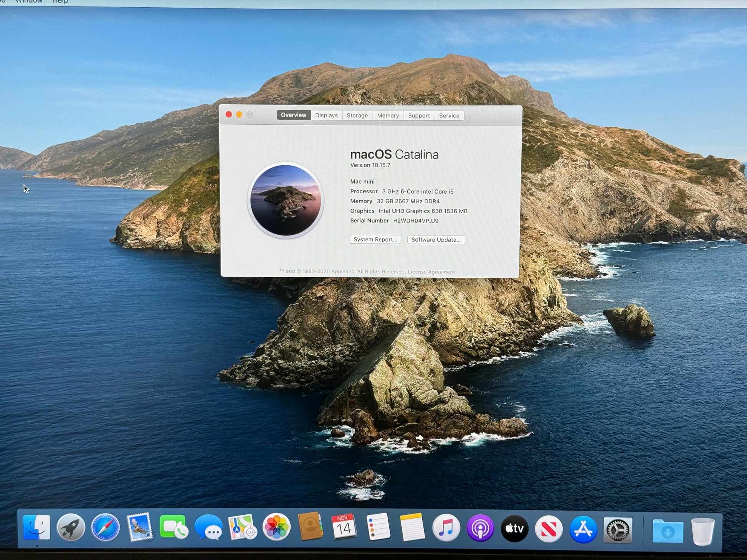The width and height of the screenshot is (747, 560).
Task: Select the Memory tab
Action: pos(388,115)
